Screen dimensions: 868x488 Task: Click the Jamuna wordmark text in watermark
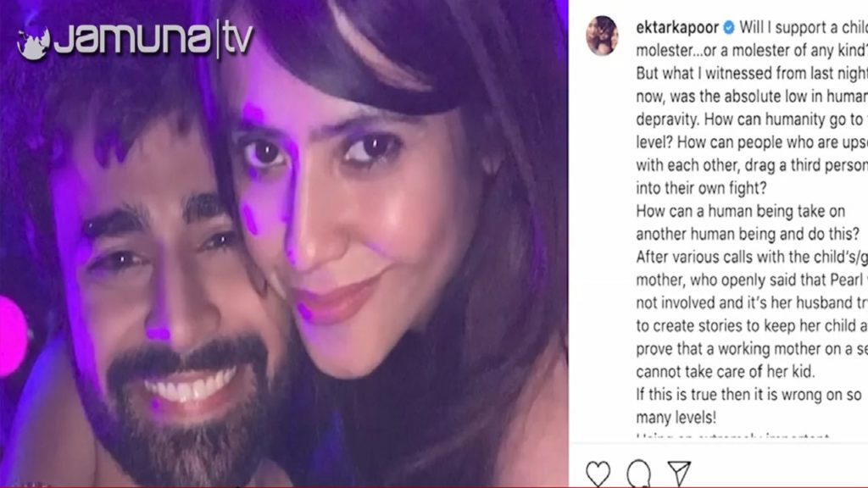pos(132,38)
